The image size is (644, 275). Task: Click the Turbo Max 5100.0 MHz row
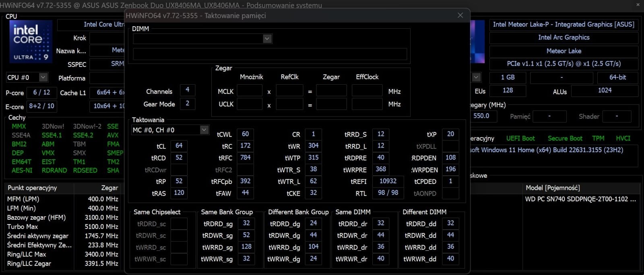coord(62,227)
